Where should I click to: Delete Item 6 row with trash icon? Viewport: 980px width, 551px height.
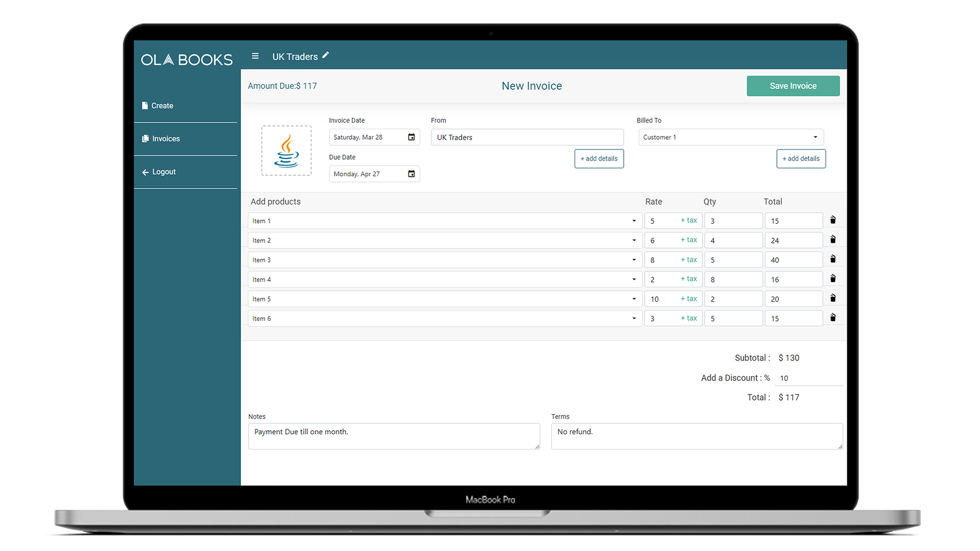coord(832,318)
